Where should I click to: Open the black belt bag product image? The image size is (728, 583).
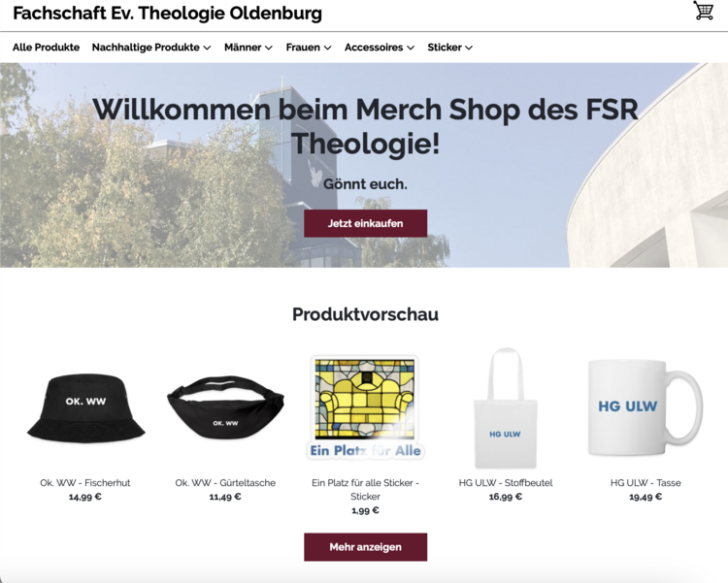coord(225,407)
